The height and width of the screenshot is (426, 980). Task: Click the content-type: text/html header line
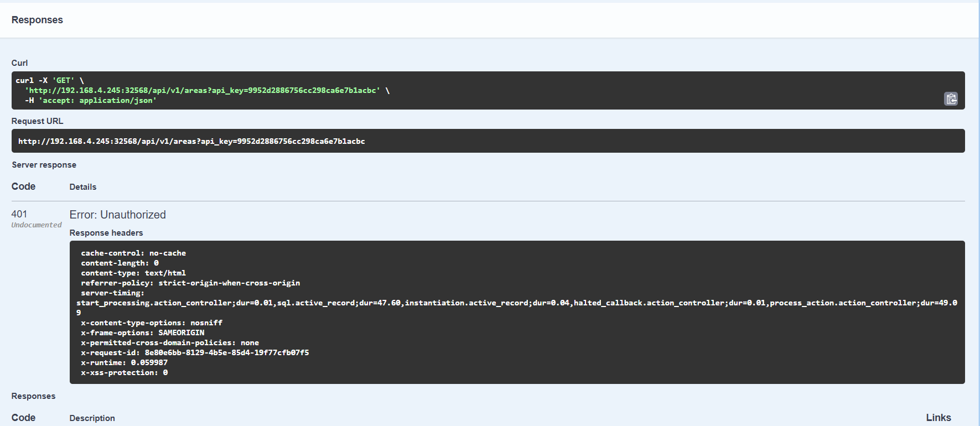[x=133, y=273]
